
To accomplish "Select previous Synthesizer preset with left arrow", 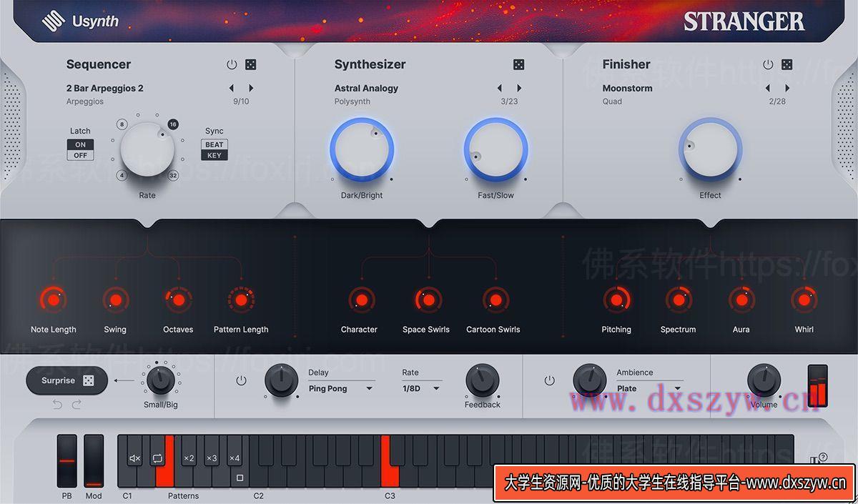I will pyautogui.click(x=500, y=89).
